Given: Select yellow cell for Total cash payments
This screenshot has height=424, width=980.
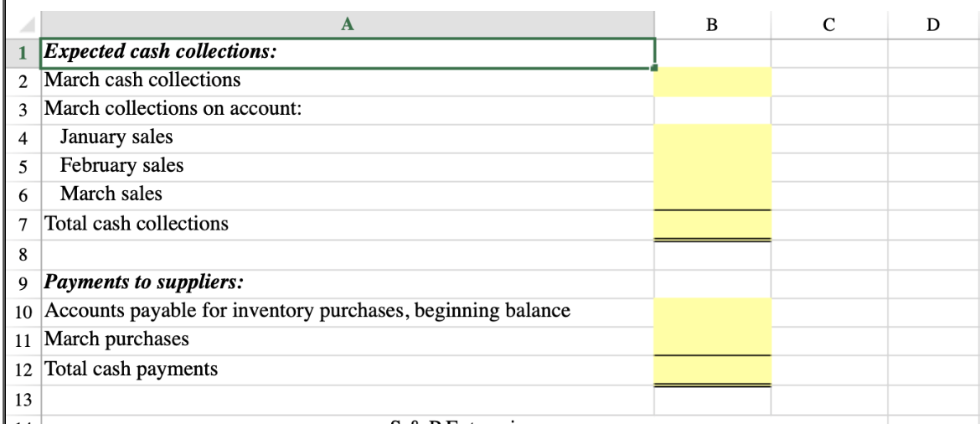Looking at the screenshot, I should [x=713, y=370].
